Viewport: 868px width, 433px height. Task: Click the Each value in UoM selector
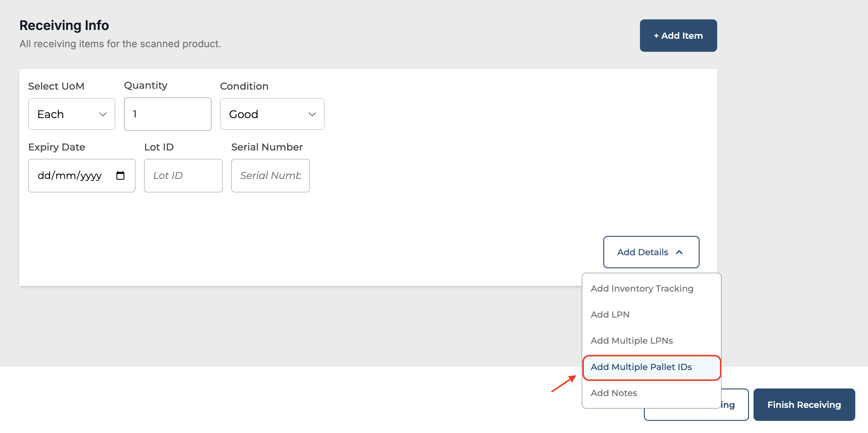point(51,114)
